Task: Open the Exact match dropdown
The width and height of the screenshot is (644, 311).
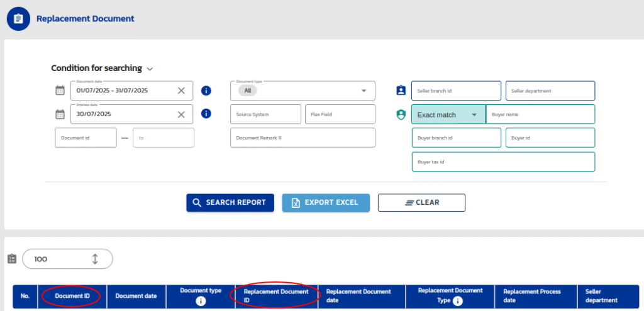Action: point(448,114)
